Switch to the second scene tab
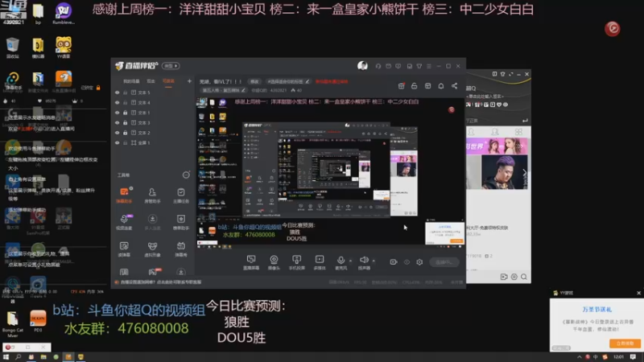The image size is (644, 362). pyautogui.click(x=151, y=81)
